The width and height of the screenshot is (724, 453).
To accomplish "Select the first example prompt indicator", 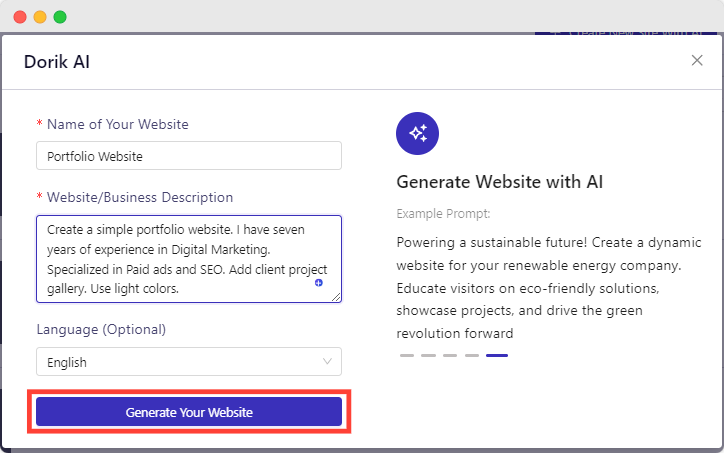I will [x=407, y=356].
